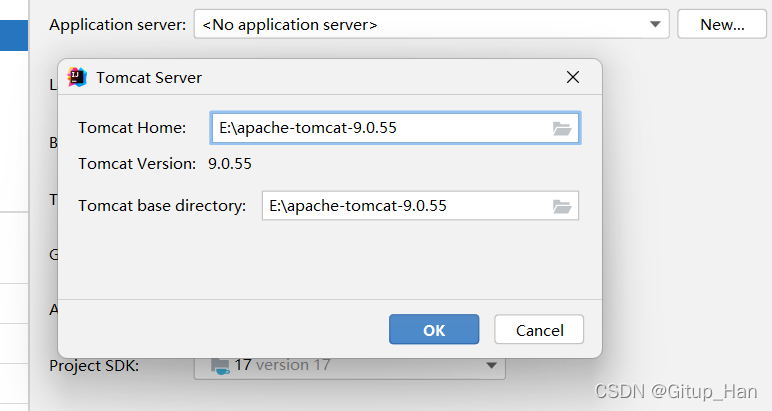
Task: Click the SDK cup icon in Project SDK
Action: click(x=220, y=366)
